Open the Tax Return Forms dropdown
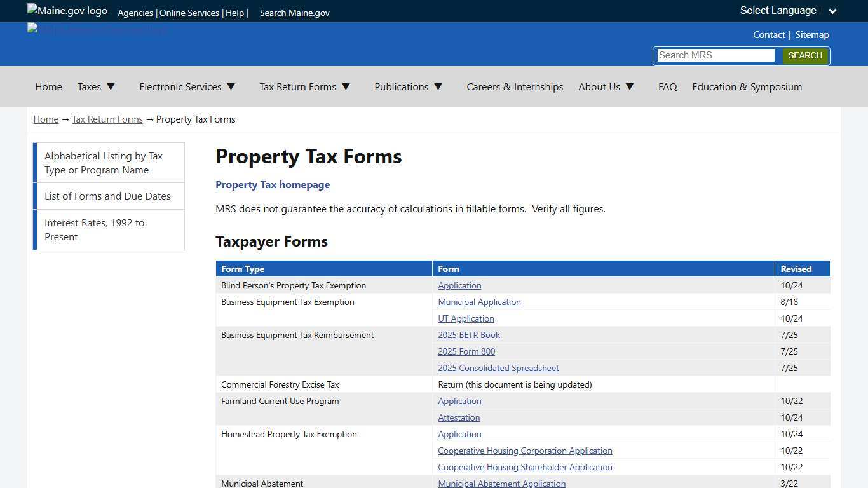This screenshot has width=868, height=488. [305, 86]
